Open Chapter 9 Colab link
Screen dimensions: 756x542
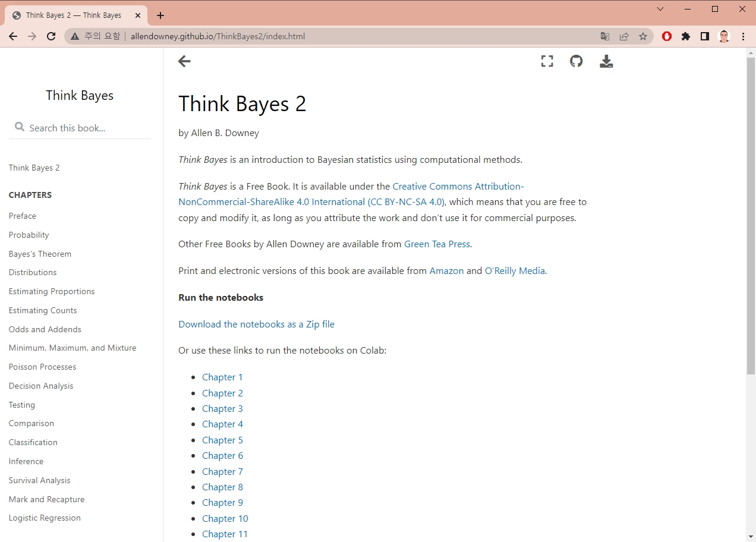pyautogui.click(x=222, y=503)
